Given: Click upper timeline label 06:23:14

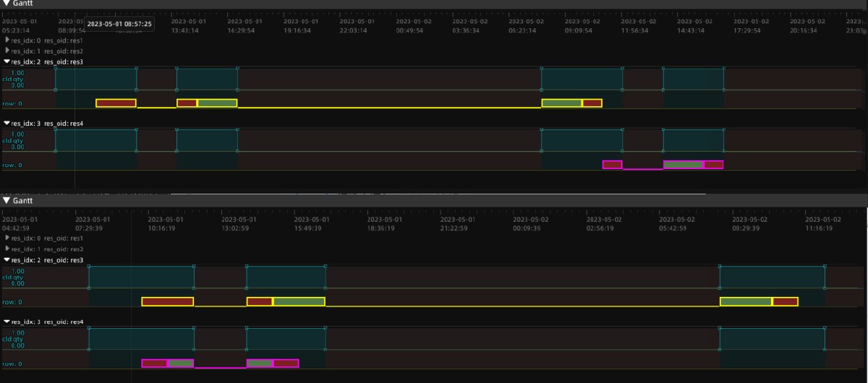Looking at the screenshot, I should [x=523, y=31].
